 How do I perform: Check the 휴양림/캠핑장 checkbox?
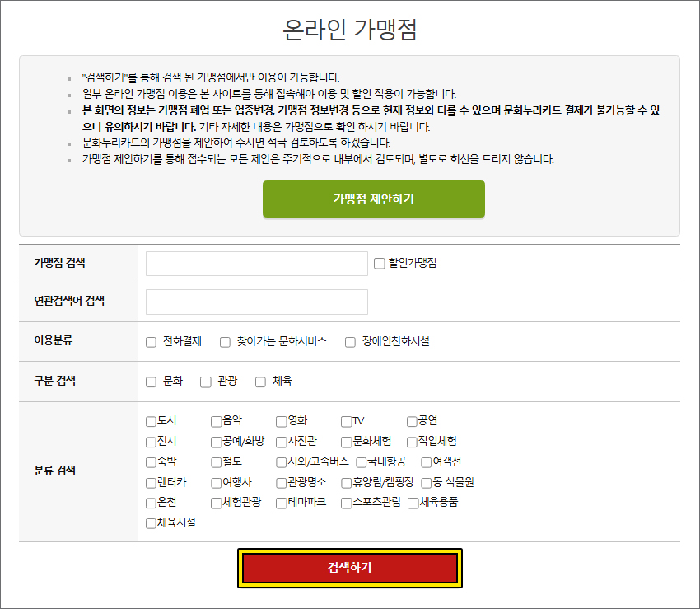click(347, 483)
